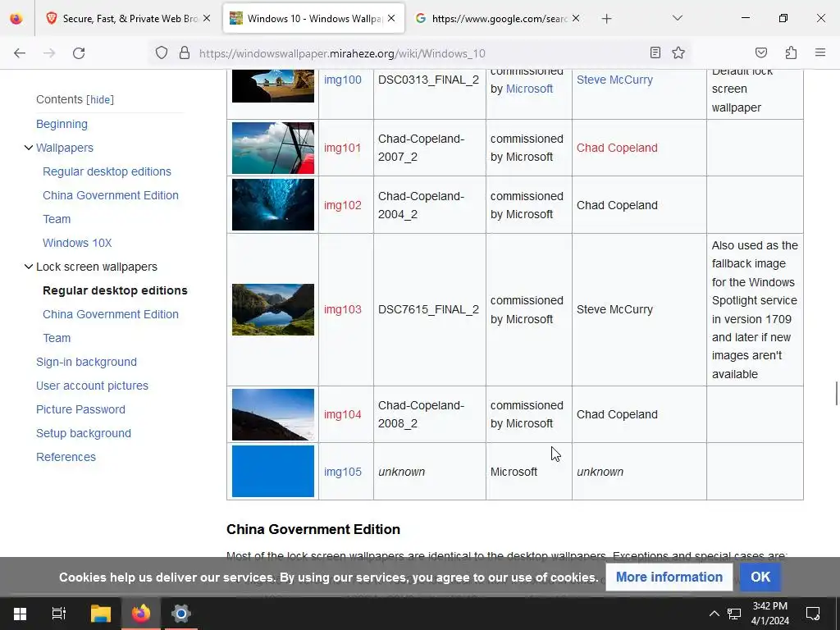Click the Settings gear taskbar icon
840x630 pixels.
pos(181,614)
